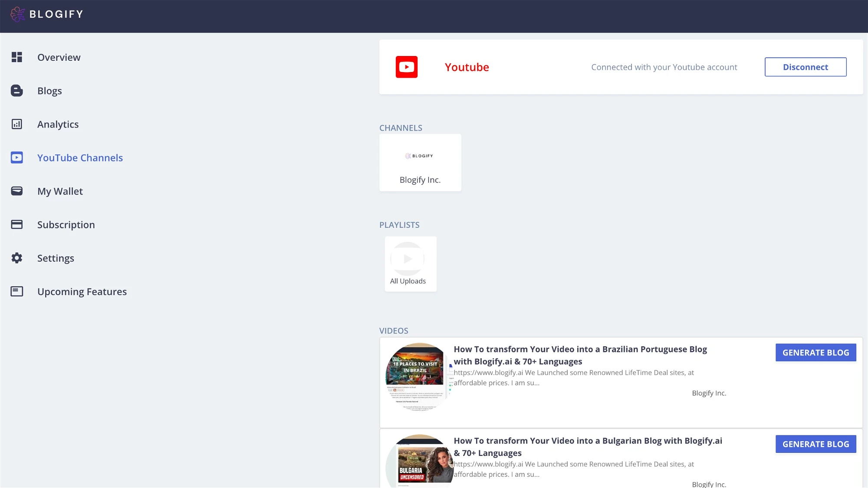Click the All Uploads play circle icon
This screenshot has width=868, height=488.
408,259
